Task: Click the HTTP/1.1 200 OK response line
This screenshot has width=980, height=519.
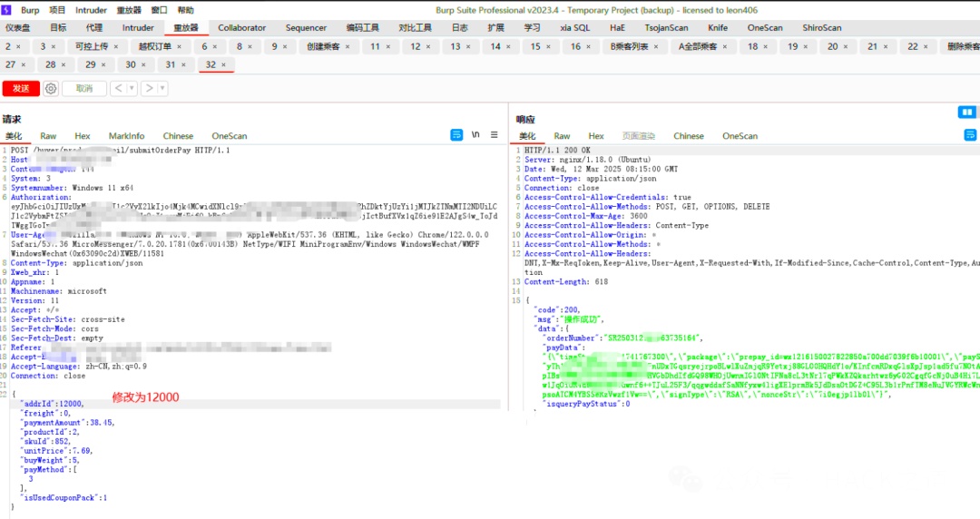Action: click(557, 150)
